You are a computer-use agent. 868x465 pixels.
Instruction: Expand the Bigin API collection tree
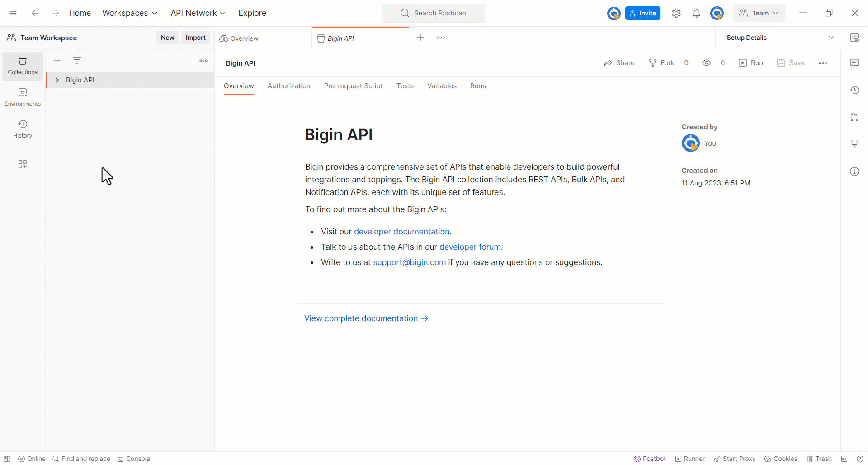(x=57, y=80)
